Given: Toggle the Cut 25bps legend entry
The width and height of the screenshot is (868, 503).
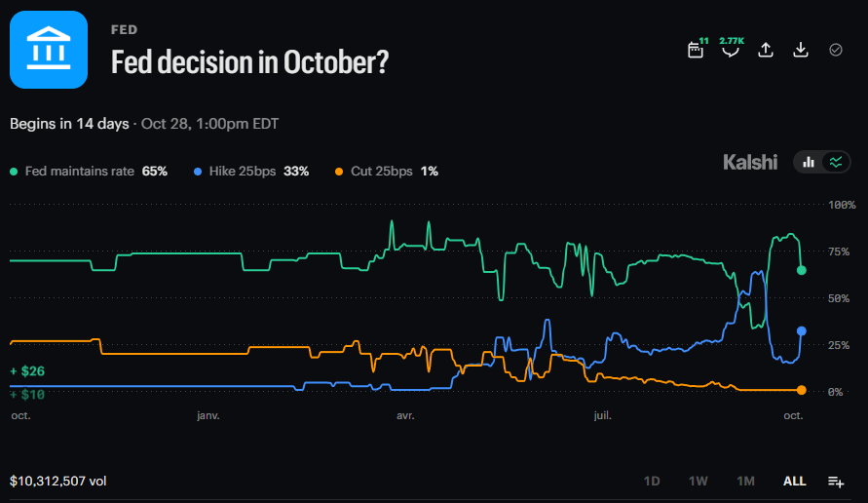Looking at the screenshot, I should pos(387,172).
